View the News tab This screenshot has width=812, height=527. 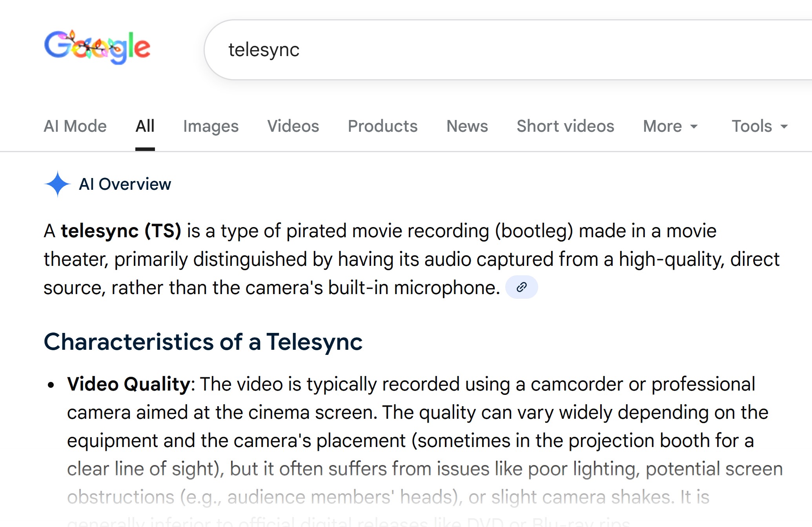coord(467,126)
